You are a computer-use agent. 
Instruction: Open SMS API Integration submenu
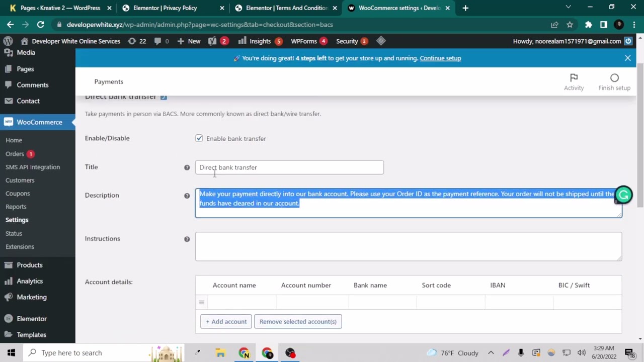click(33, 167)
